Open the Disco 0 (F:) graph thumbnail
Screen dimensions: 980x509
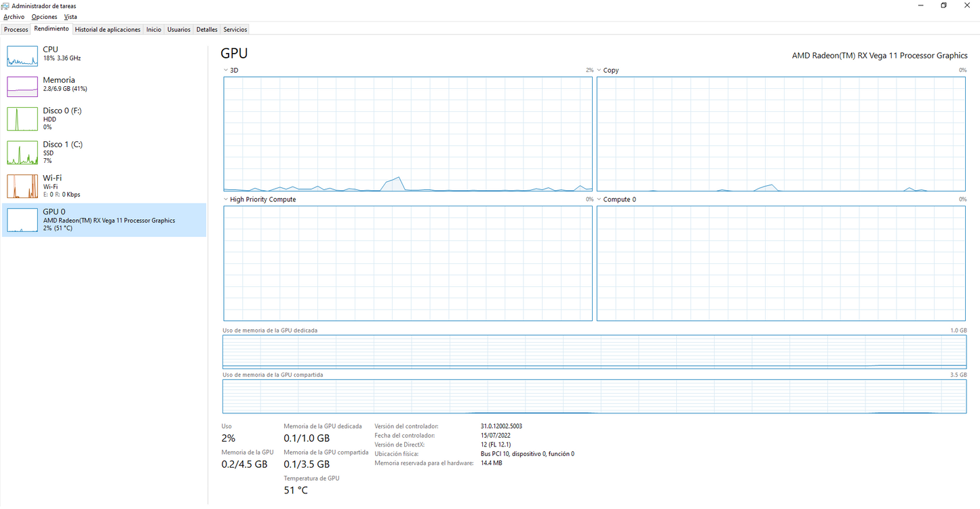pyautogui.click(x=22, y=119)
